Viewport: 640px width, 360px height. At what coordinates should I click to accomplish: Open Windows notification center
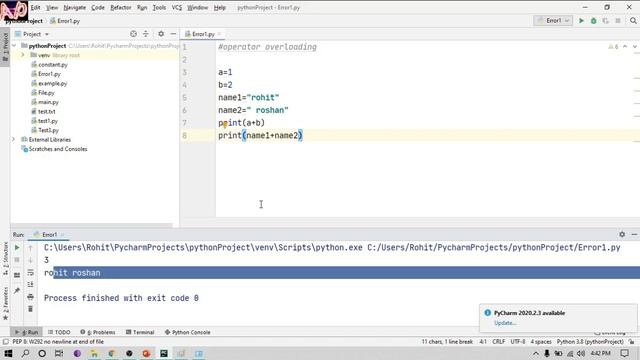coord(624,353)
